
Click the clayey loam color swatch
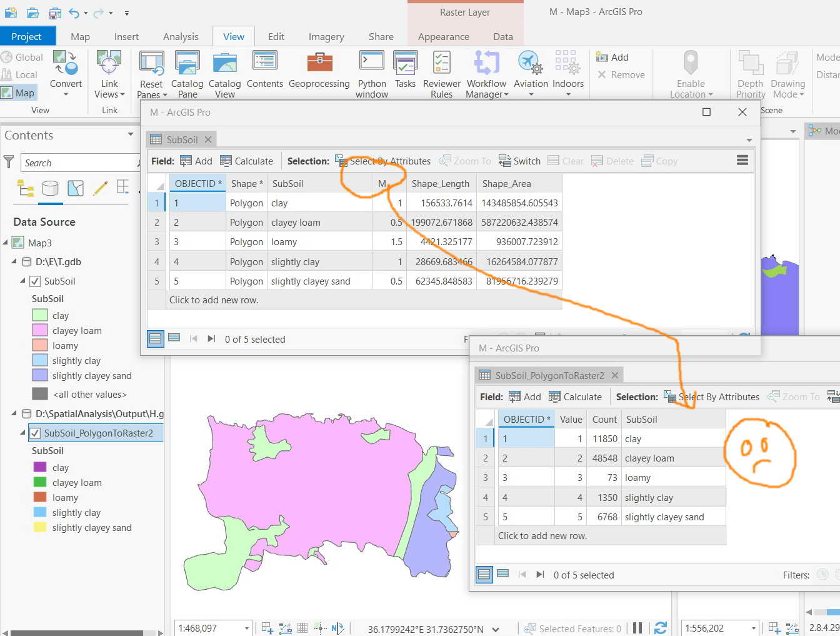tap(41, 330)
